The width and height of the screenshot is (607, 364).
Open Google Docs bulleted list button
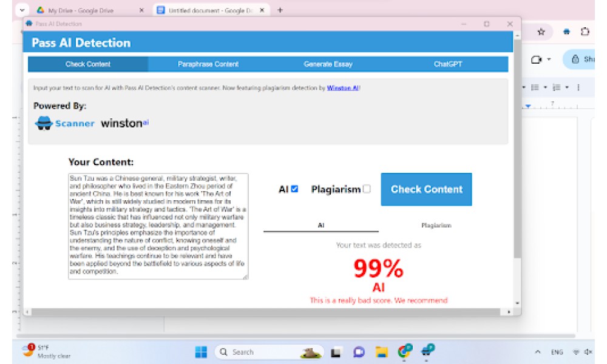[535, 87]
